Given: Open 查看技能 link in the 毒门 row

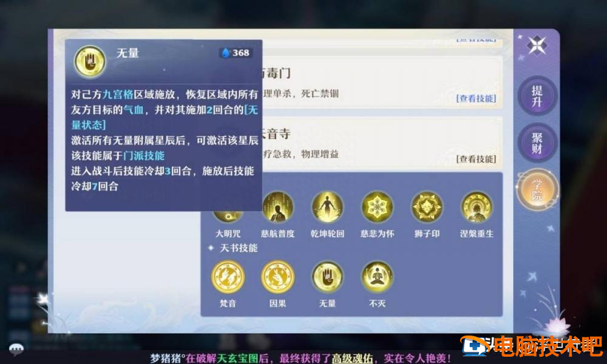Looking at the screenshot, I should coord(476,98).
